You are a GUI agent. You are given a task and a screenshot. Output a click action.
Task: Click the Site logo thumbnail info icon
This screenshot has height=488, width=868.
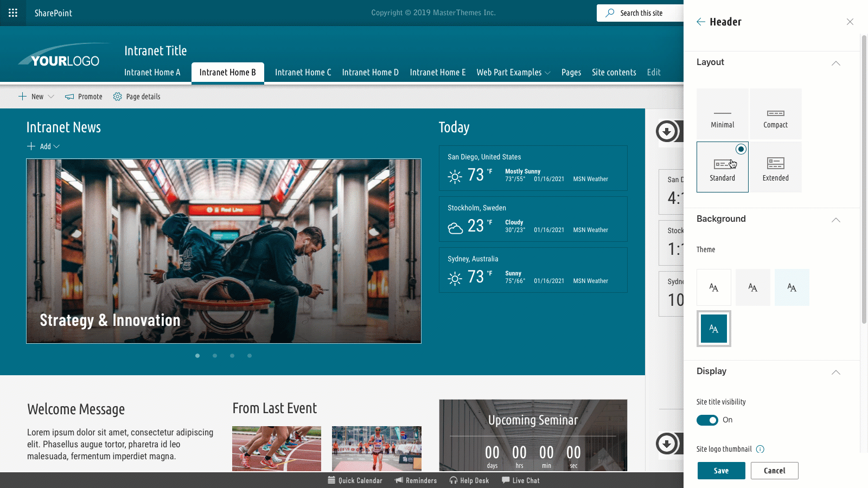(x=761, y=449)
